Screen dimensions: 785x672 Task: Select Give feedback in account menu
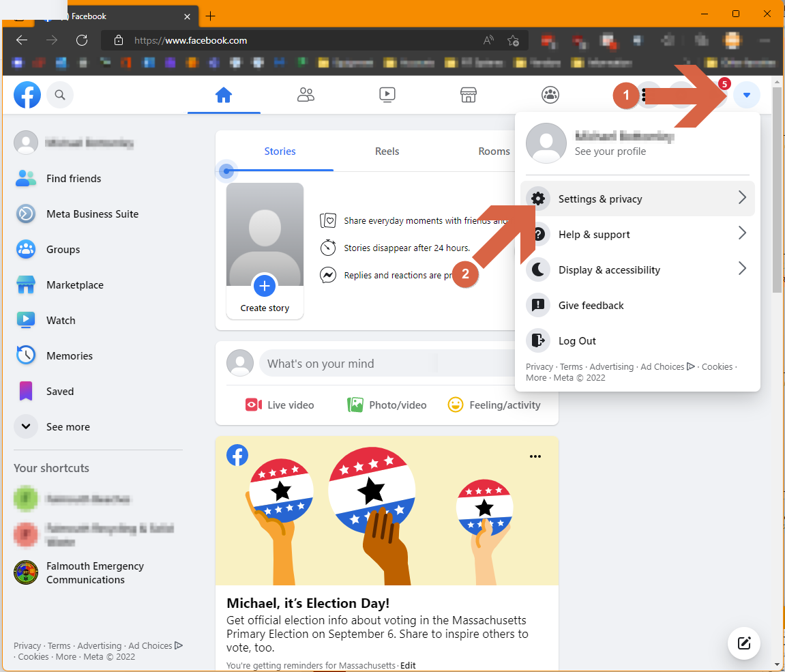(x=637, y=306)
